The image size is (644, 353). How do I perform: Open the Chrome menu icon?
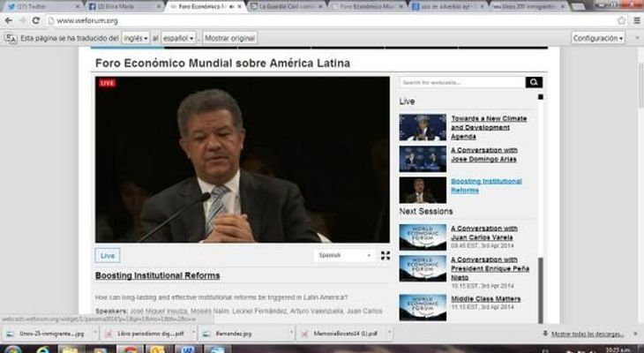[637, 20]
